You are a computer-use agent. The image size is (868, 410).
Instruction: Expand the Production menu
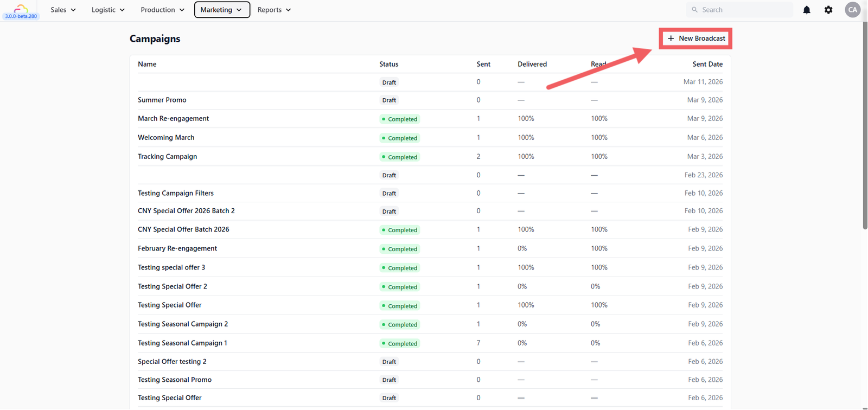(x=162, y=10)
